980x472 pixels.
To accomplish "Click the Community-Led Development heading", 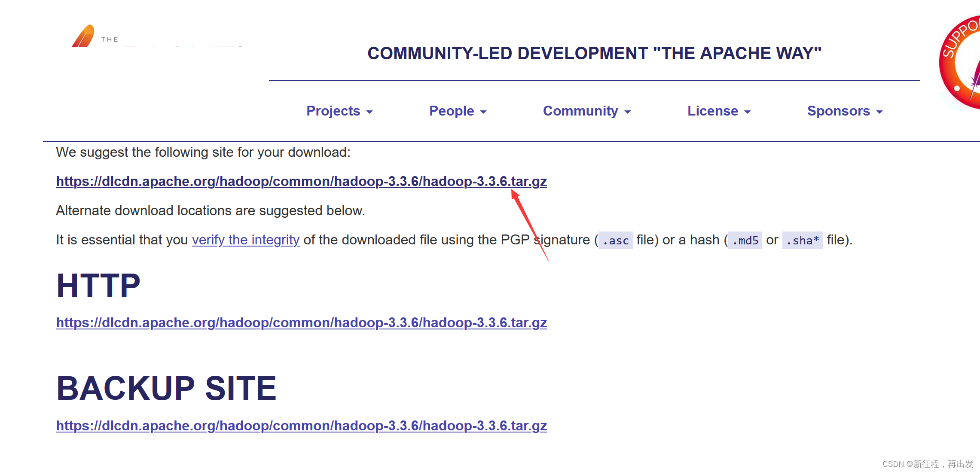I will tap(594, 53).
